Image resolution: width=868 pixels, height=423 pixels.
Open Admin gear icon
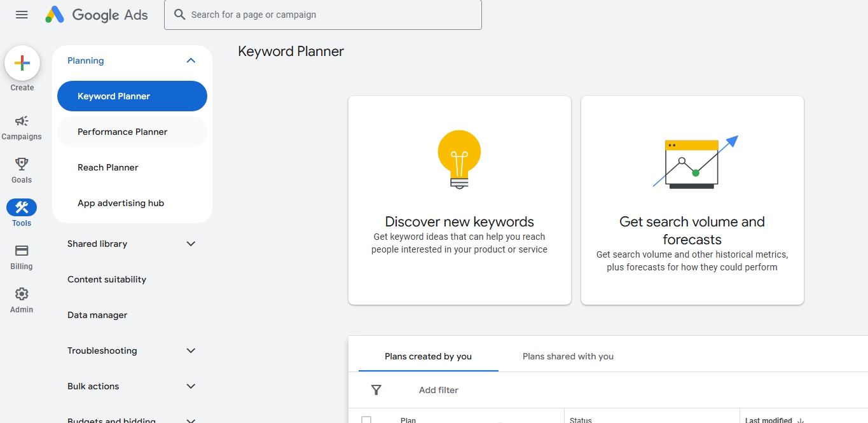click(x=22, y=294)
